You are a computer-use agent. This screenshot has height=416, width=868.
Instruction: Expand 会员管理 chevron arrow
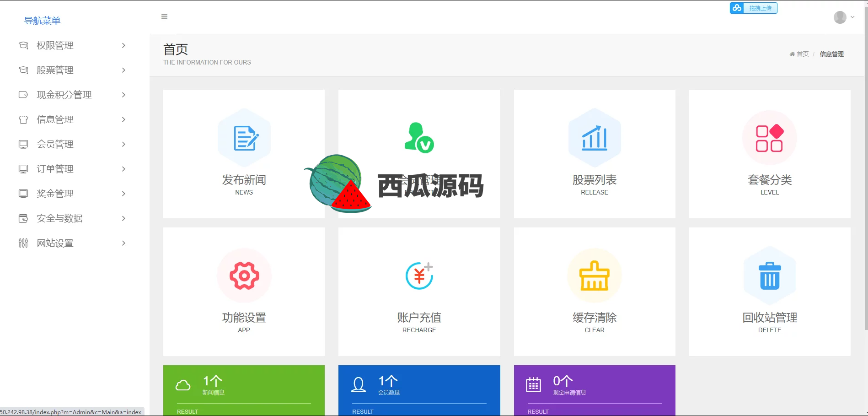123,144
